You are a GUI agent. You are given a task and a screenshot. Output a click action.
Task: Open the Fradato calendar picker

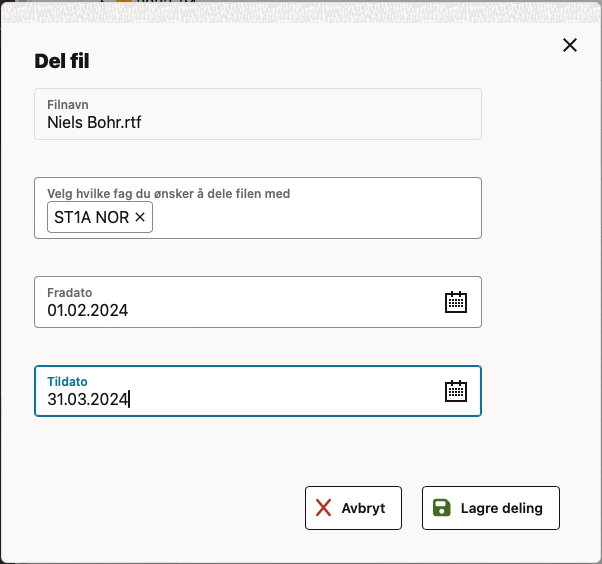[x=456, y=302]
